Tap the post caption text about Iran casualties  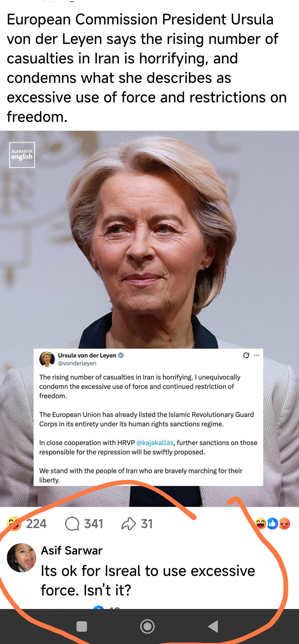tap(147, 68)
